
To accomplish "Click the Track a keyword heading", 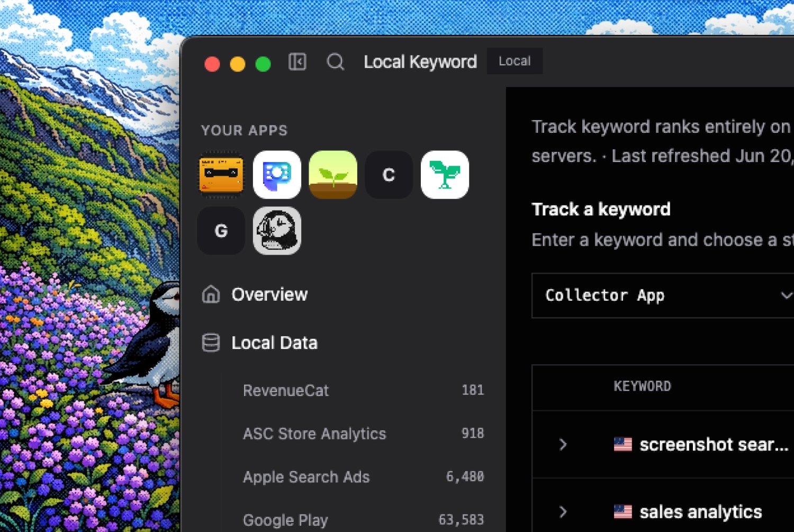I will (601, 210).
